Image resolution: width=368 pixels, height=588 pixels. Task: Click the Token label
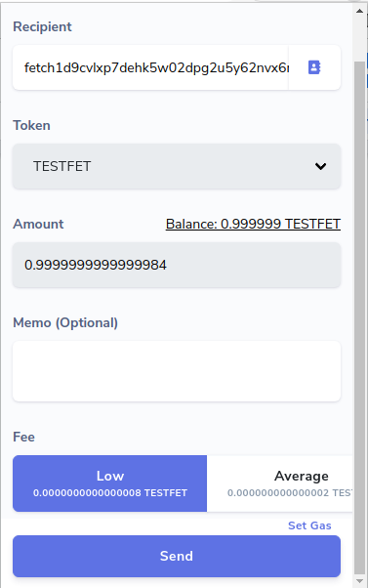click(31, 125)
